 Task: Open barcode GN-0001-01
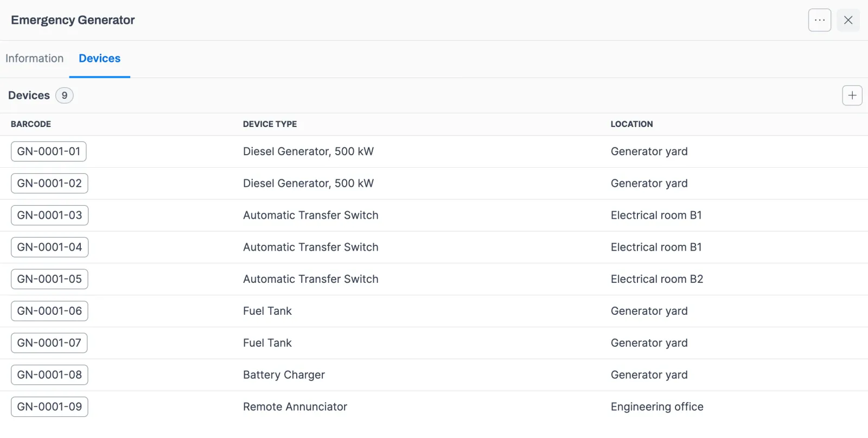pos(49,151)
